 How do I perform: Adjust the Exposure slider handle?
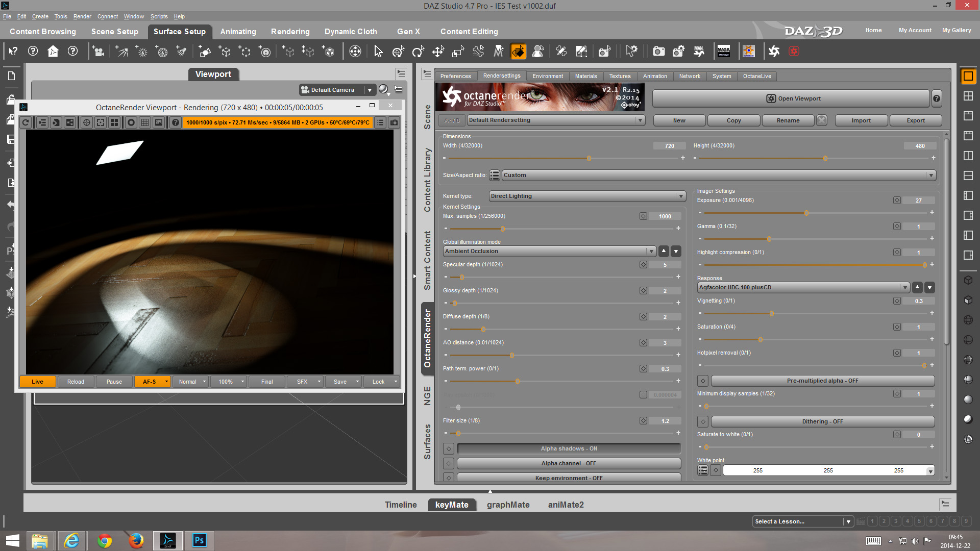click(x=806, y=213)
